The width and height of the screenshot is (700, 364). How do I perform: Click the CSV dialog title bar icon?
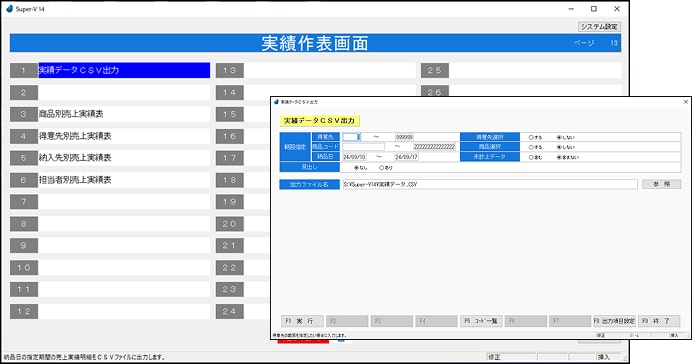click(x=276, y=102)
